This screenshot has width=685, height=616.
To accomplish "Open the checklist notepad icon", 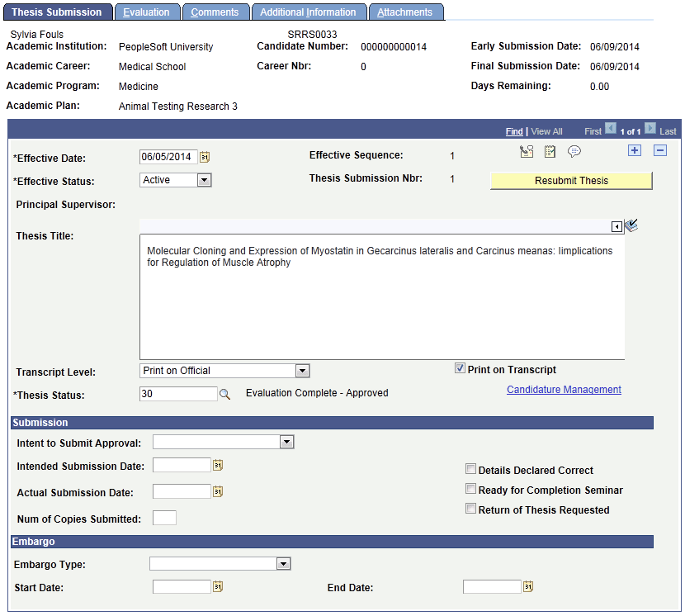I will (550, 152).
